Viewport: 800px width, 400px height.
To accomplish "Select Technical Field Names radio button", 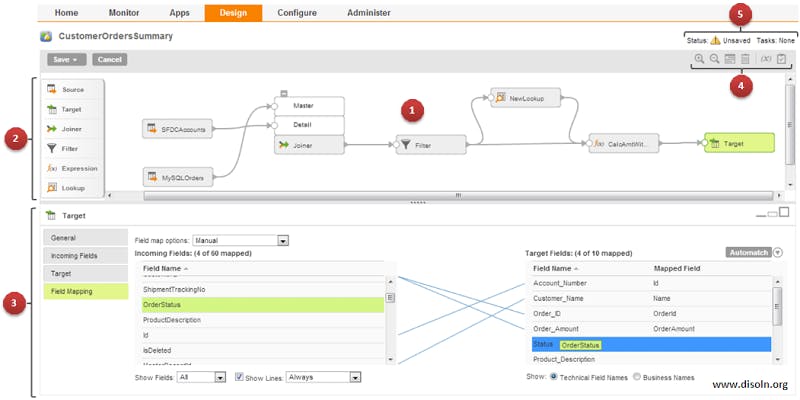I will coord(553,377).
